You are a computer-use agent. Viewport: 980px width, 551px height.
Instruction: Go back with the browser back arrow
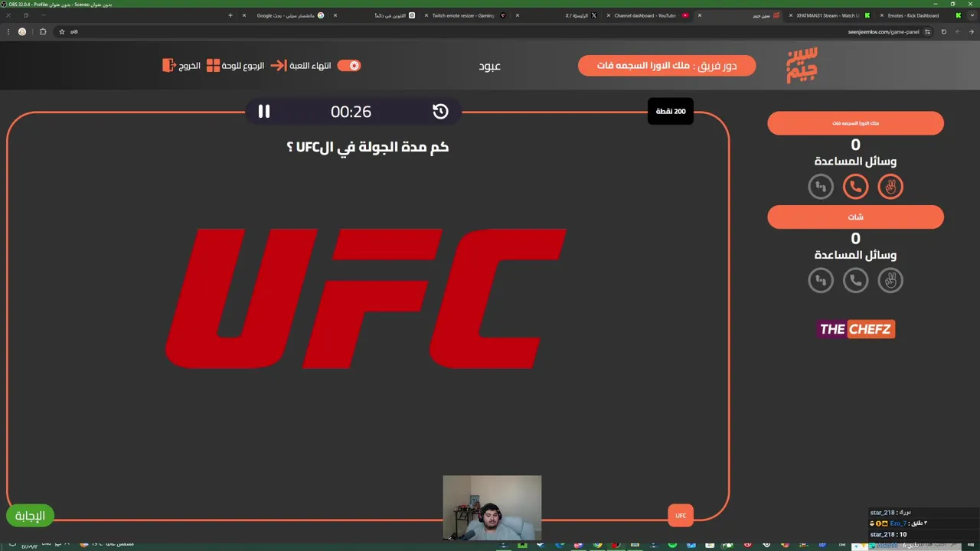click(972, 32)
